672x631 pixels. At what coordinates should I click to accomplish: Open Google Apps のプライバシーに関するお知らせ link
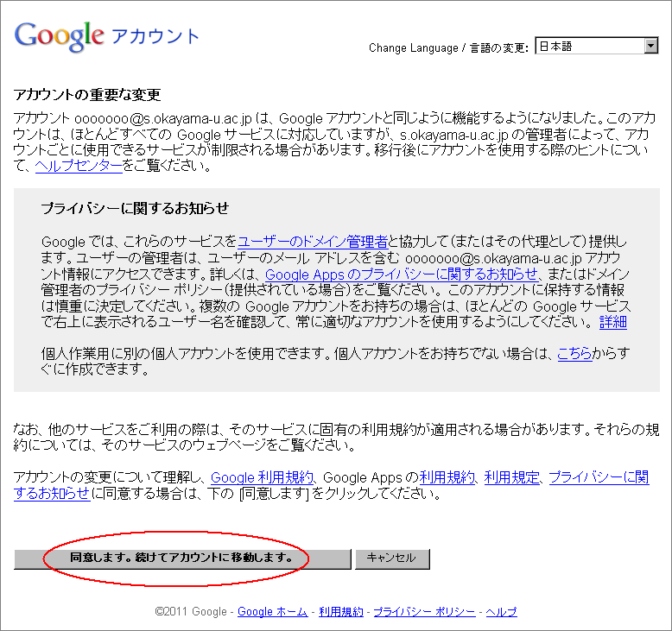point(401,274)
